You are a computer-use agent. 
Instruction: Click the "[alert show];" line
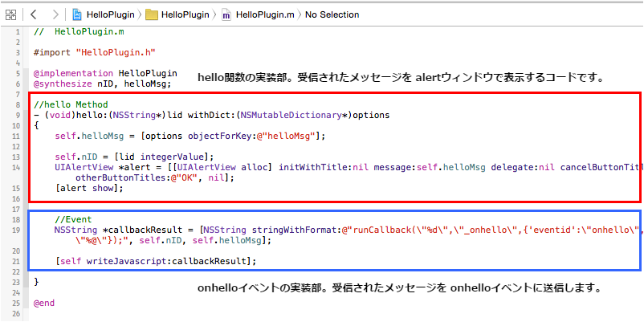tap(89, 188)
